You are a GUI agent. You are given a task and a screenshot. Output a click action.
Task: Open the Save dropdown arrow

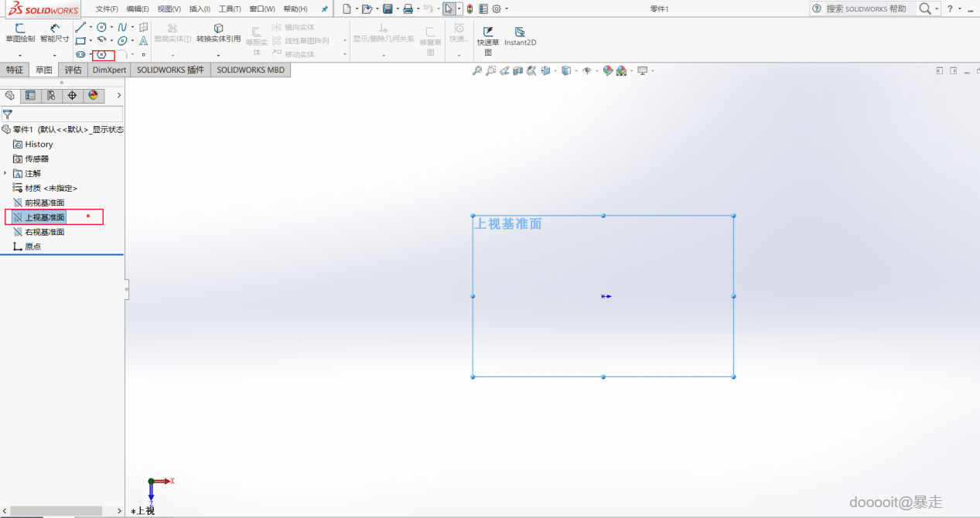pos(398,9)
